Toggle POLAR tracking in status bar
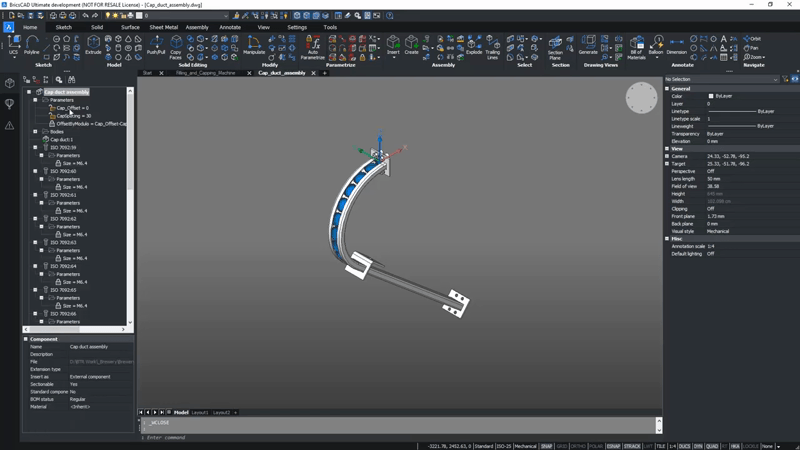The height and width of the screenshot is (450, 800). (596, 446)
